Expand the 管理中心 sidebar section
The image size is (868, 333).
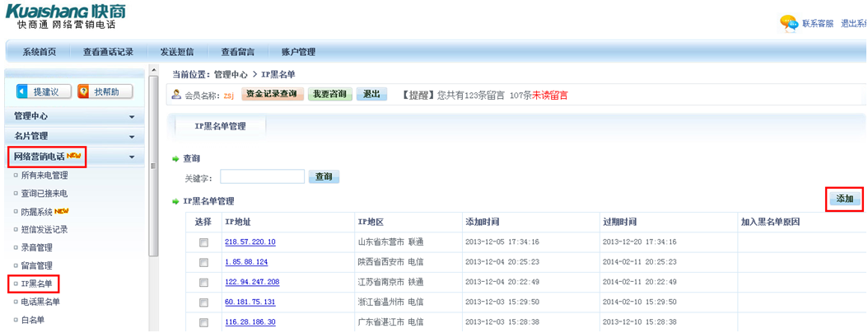[x=132, y=117]
